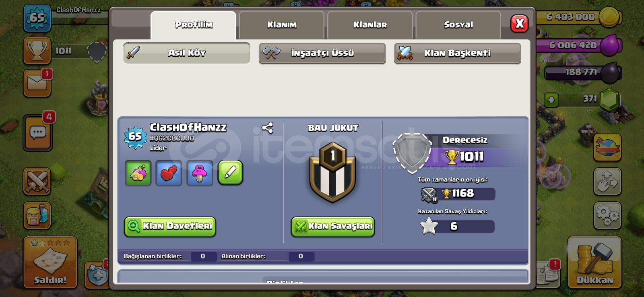Open the Klanlar tab

370,25
